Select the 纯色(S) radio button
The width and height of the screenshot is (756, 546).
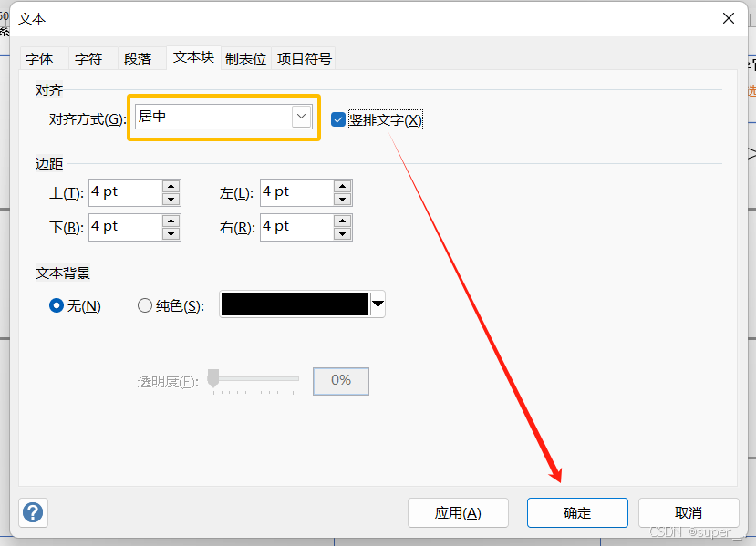pos(143,305)
